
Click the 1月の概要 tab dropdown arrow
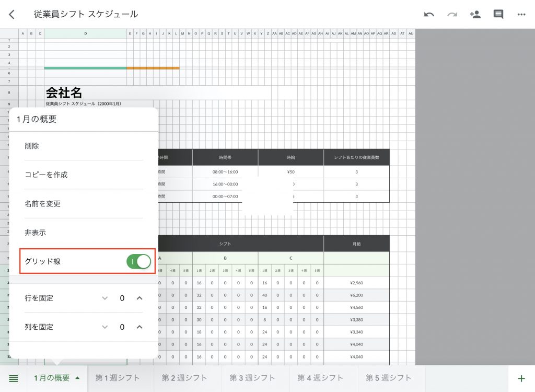[78, 378]
